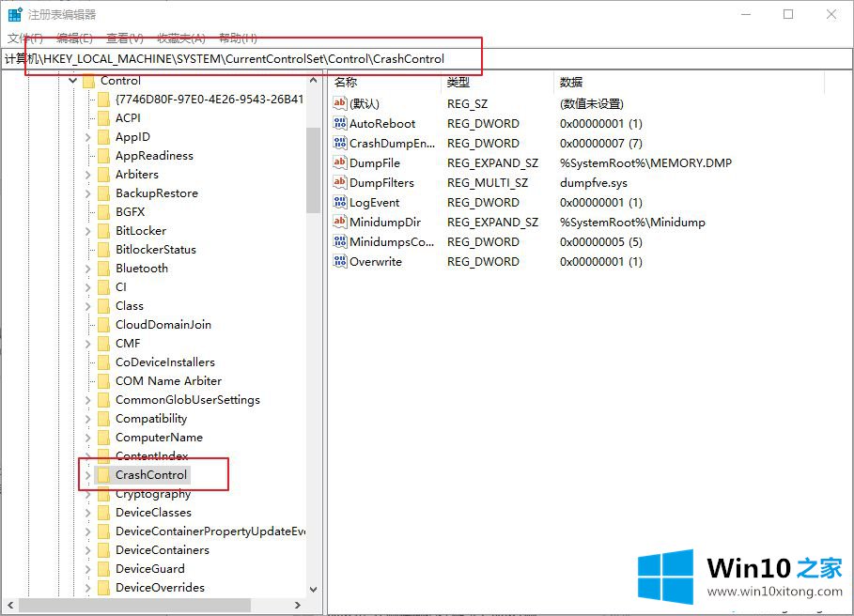Select the {7746D80F-97E0-4E26-9543-26B41 key
This screenshot has width=854, height=616.
pos(210,100)
